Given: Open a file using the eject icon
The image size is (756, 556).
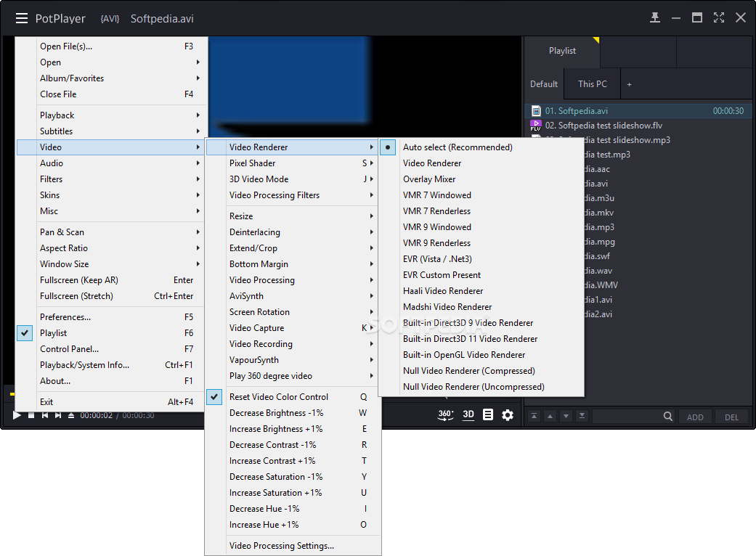Looking at the screenshot, I should coord(71,415).
